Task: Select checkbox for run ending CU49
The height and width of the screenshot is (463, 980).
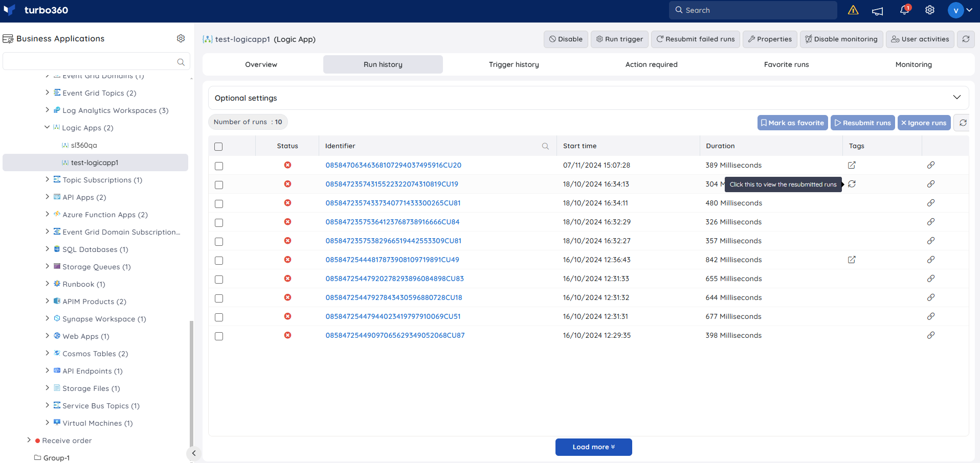Action: pos(219,261)
